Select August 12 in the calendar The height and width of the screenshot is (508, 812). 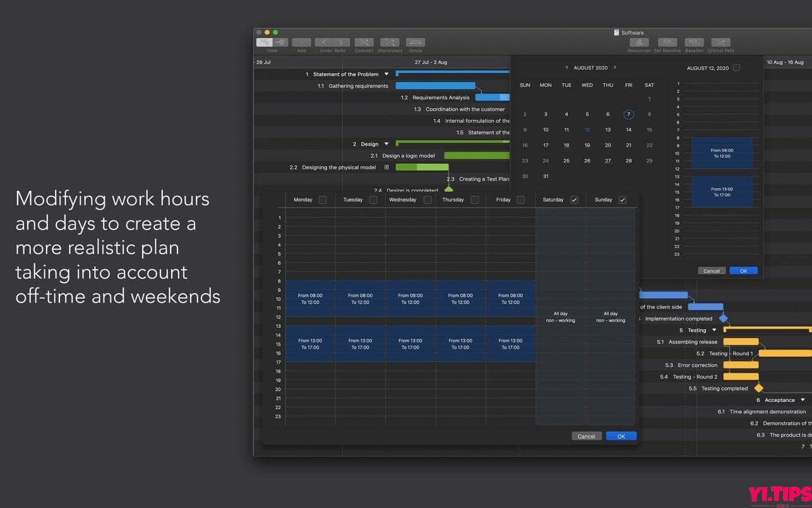pos(587,130)
